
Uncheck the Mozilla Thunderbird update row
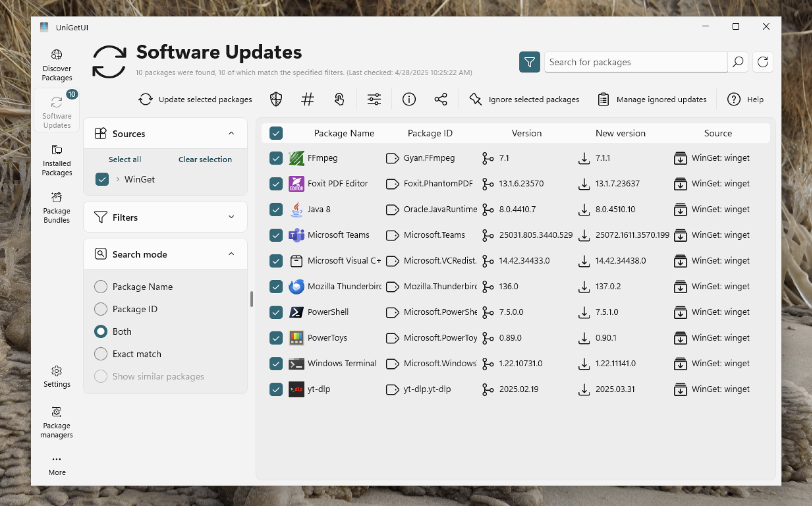pos(276,286)
